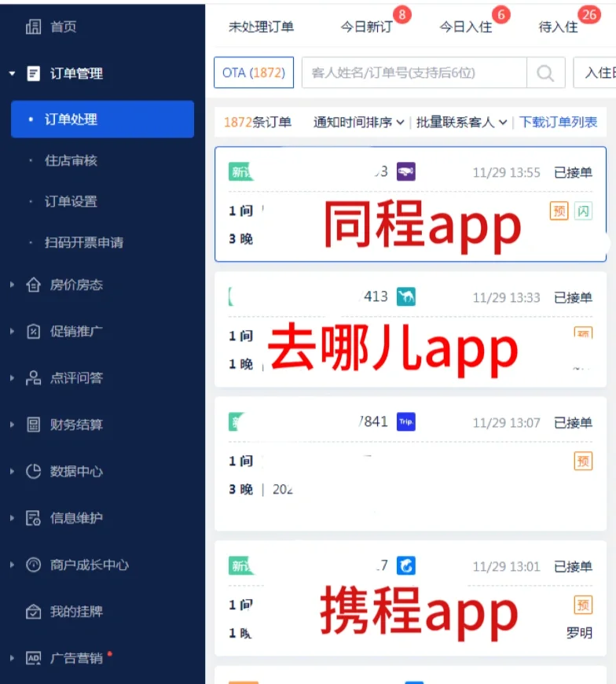616x684 pixels.
Task: Click the 数据中心 pie chart icon
Action: 33,471
